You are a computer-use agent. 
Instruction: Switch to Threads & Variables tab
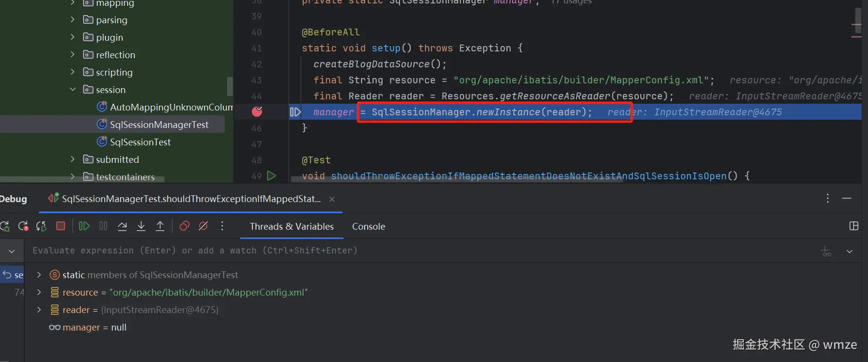click(x=292, y=226)
